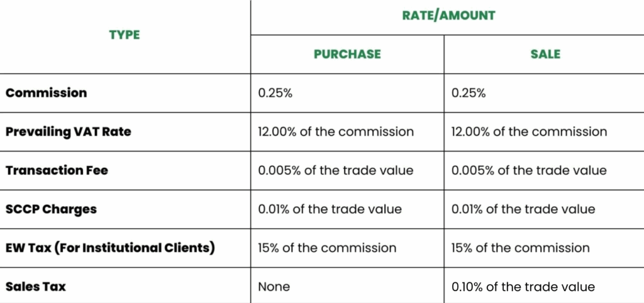Select the Prevailing VAT Rate label

point(69,131)
